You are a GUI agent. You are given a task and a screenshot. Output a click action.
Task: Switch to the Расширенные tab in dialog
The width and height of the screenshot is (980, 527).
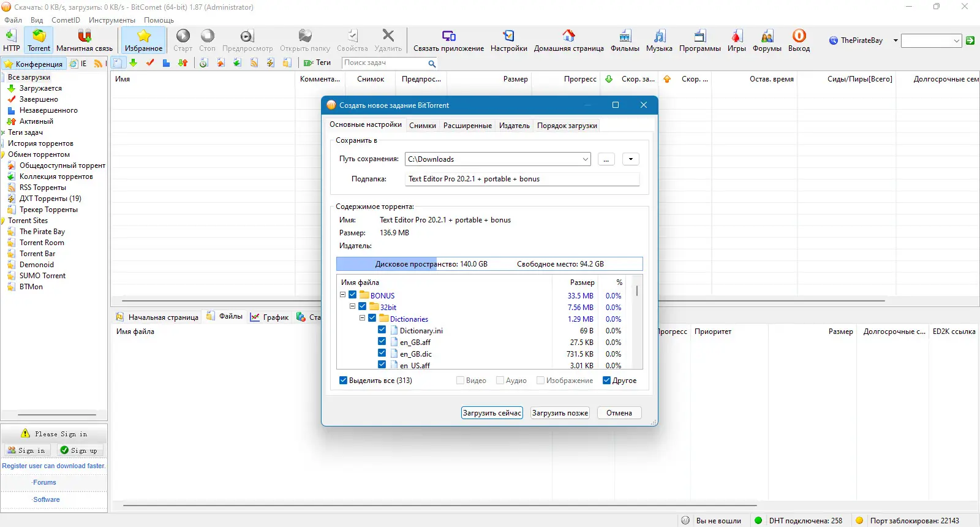pyautogui.click(x=467, y=126)
